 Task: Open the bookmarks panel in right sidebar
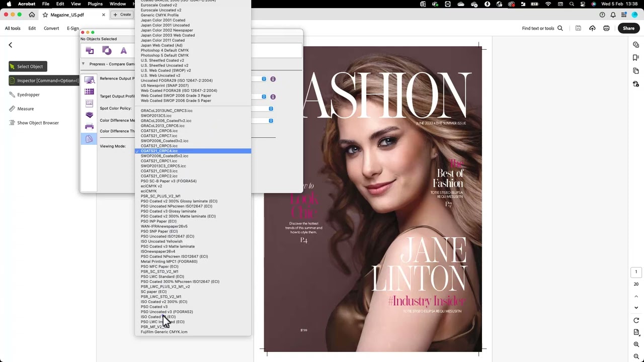coord(636,58)
